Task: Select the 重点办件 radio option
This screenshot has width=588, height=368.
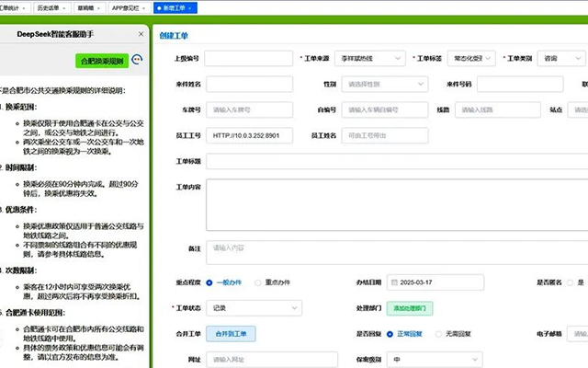Action: click(257, 282)
